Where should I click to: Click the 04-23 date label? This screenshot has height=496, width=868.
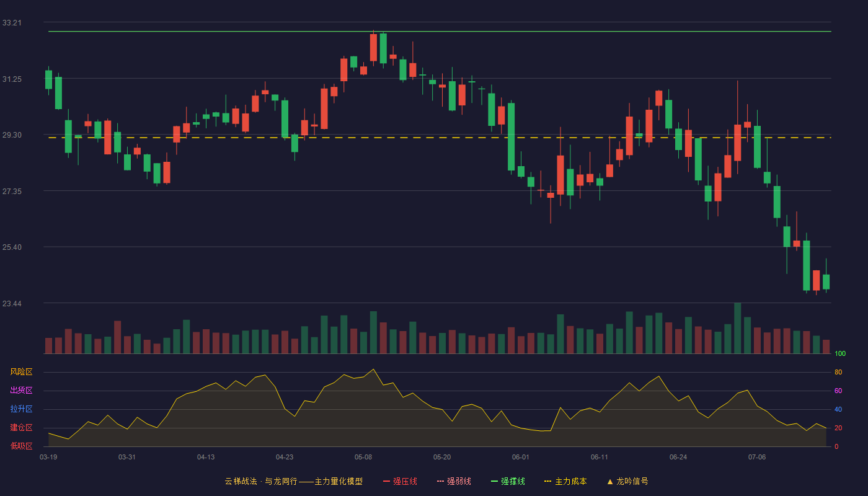(285, 457)
